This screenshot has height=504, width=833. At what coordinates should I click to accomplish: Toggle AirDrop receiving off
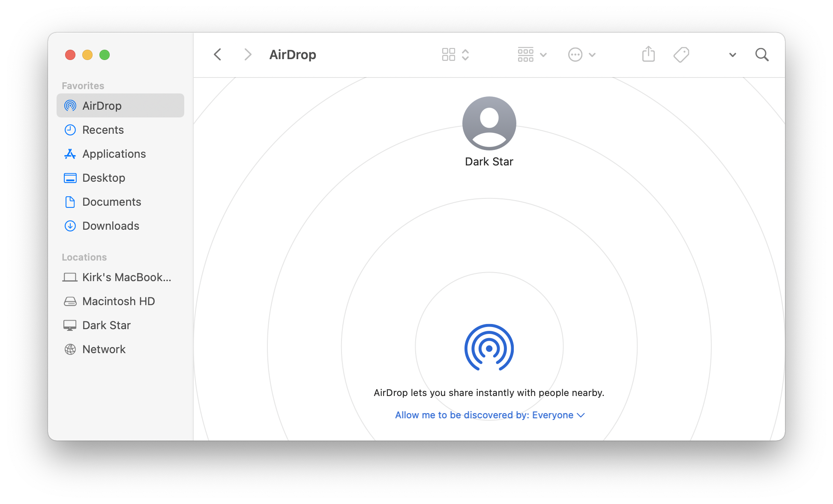click(x=488, y=415)
